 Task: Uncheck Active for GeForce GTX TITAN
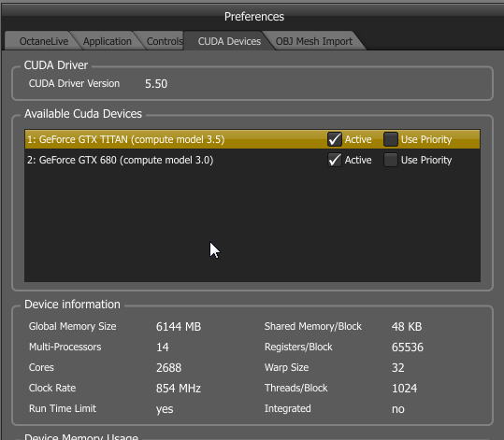335,139
